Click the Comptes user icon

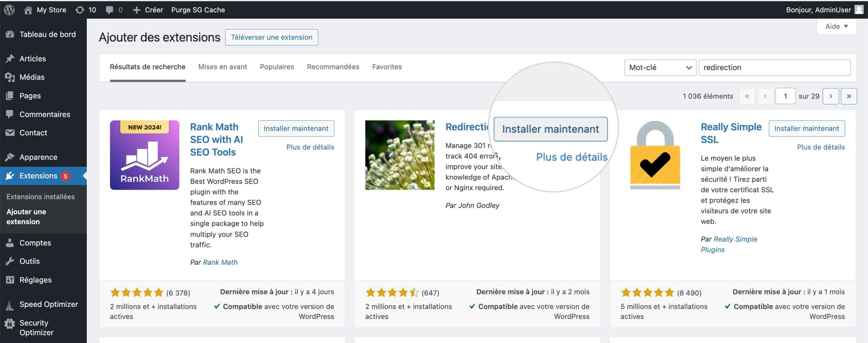(10, 243)
